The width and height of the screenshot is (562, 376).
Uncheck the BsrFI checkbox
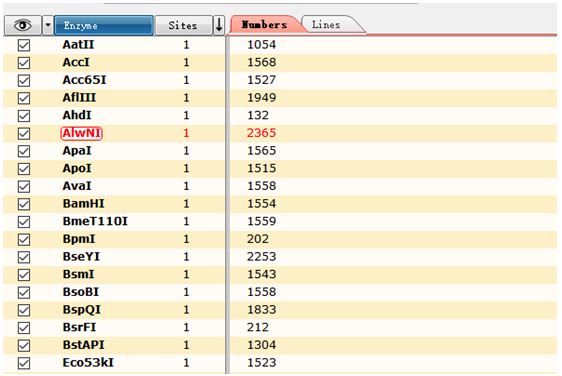(24, 328)
